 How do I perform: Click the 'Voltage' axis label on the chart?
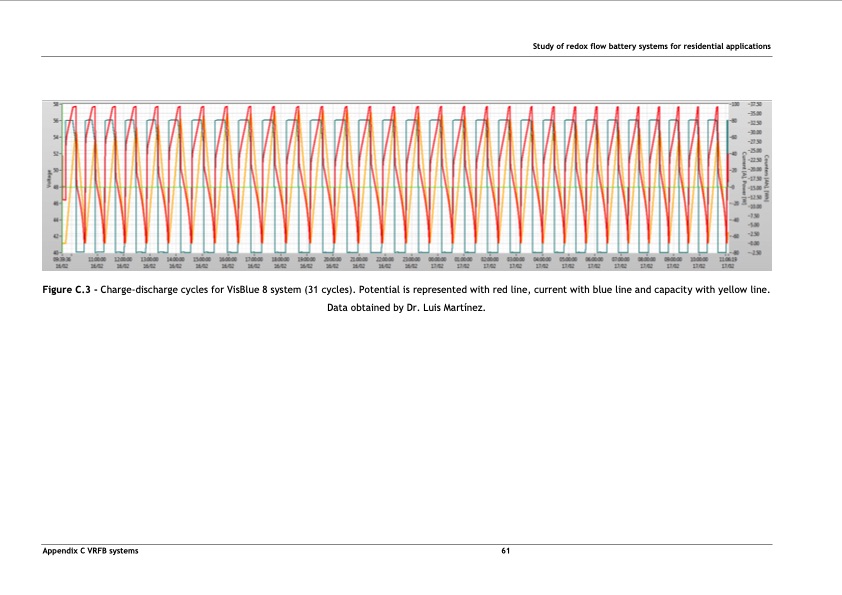[49, 178]
